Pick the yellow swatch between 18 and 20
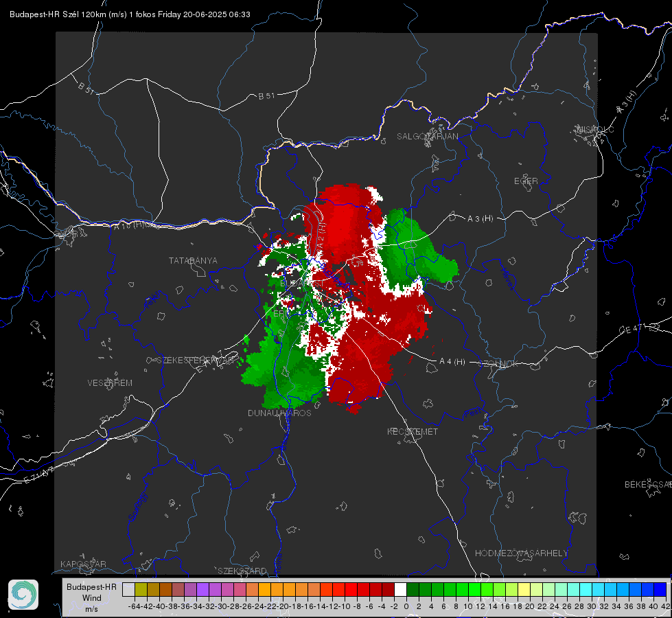 pyautogui.click(x=524, y=589)
